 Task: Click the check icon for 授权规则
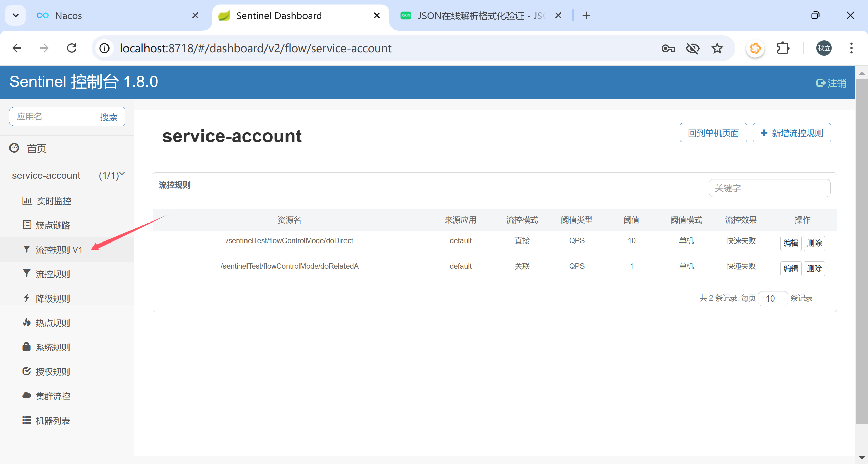[26, 371]
